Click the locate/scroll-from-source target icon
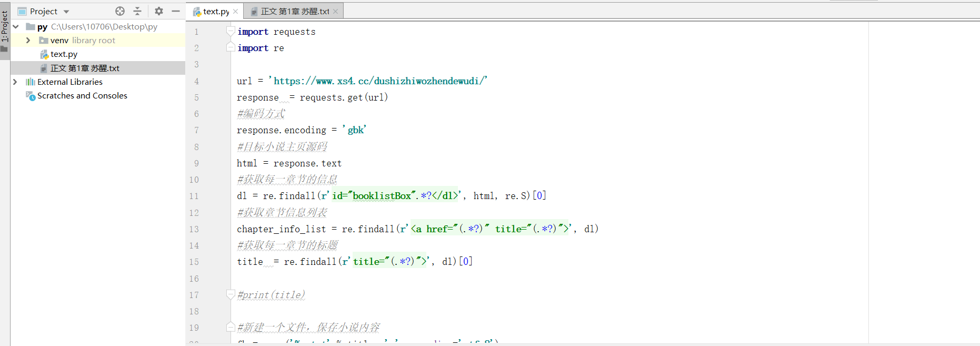 [120, 11]
